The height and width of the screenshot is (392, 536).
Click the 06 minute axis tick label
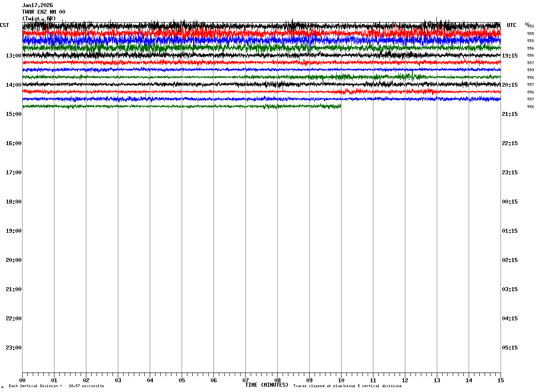point(214,380)
